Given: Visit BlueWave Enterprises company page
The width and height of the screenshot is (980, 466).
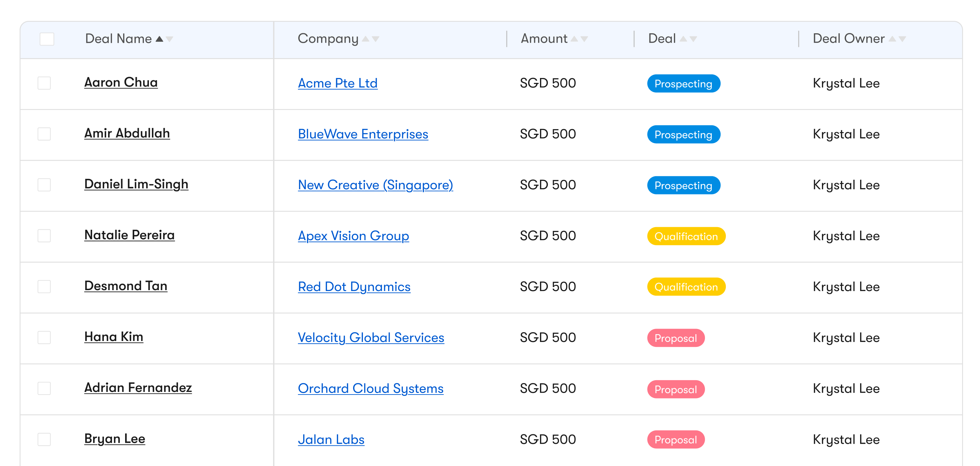Looking at the screenshot, I should tap(363, 134).
